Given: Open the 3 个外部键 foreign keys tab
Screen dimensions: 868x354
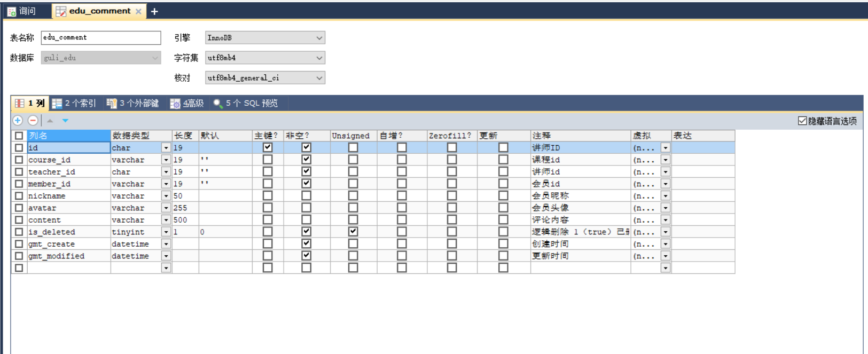Looking at the screenshot, I should [x=133, y=103].
